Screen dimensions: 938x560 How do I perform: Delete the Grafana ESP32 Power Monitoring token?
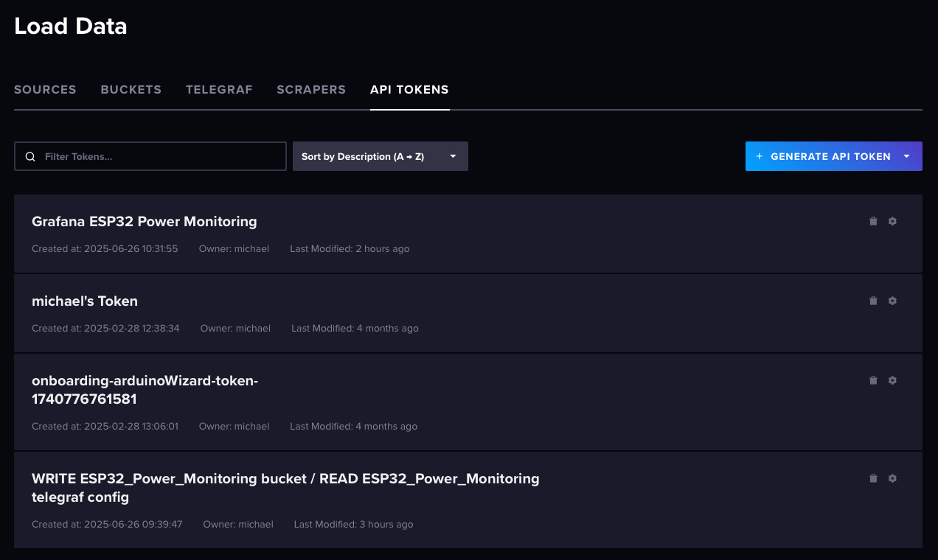(x=873, y=221)
